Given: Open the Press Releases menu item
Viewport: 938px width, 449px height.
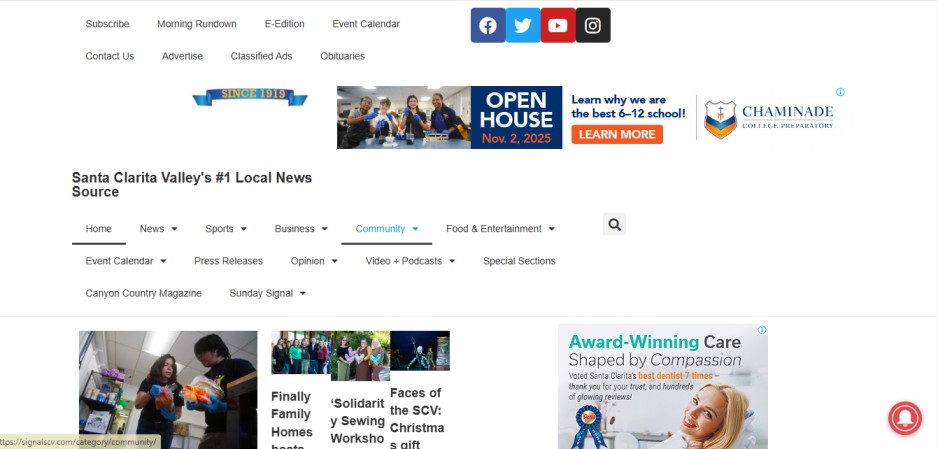Looking at the screenshot, I should (x=228, y=261).
